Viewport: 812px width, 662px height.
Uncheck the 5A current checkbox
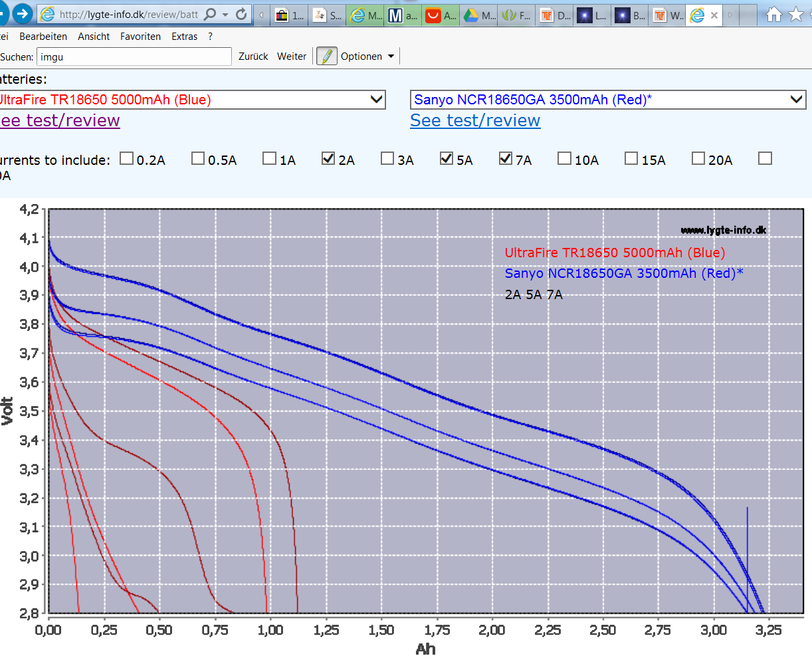click(447, 158)
